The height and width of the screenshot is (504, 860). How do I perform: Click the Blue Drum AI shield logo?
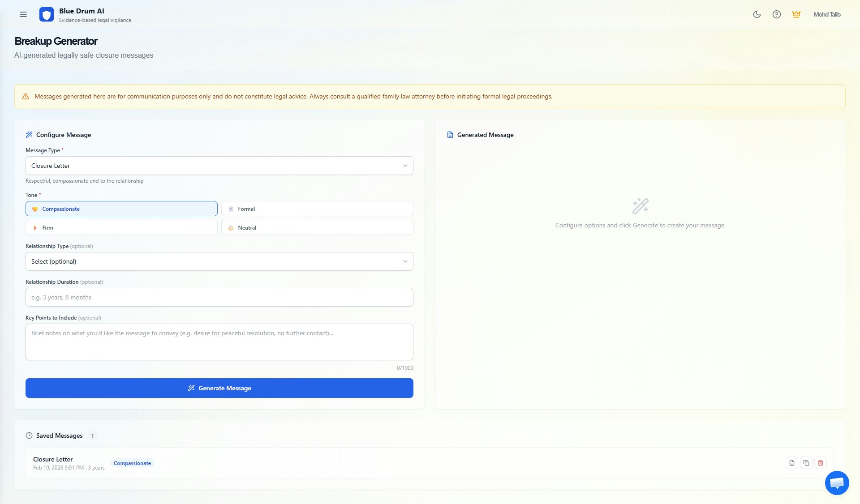(46, 14)
